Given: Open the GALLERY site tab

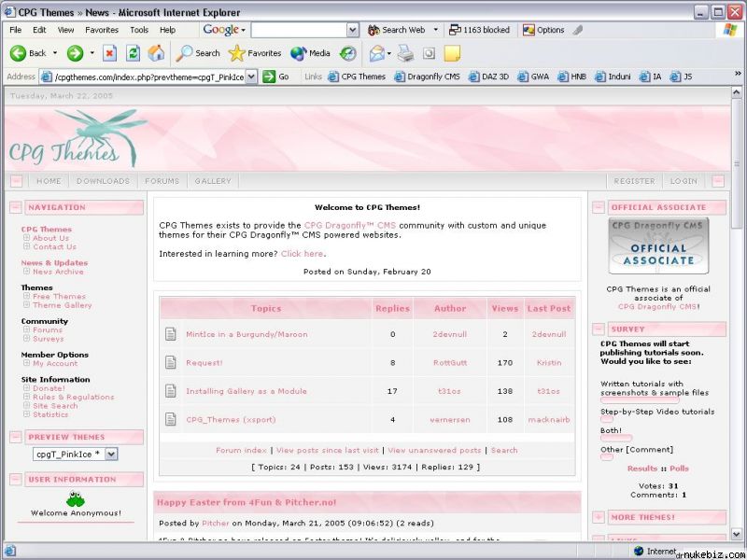Looking at the screenshot, I should [x=213, y=181].
